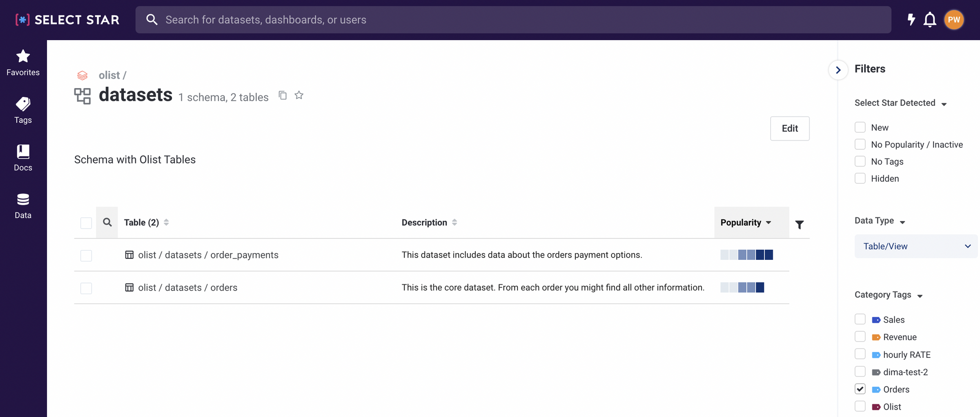Enable No Popularity / Inactive filter
The image size is (980, 417).
(860, 144)
